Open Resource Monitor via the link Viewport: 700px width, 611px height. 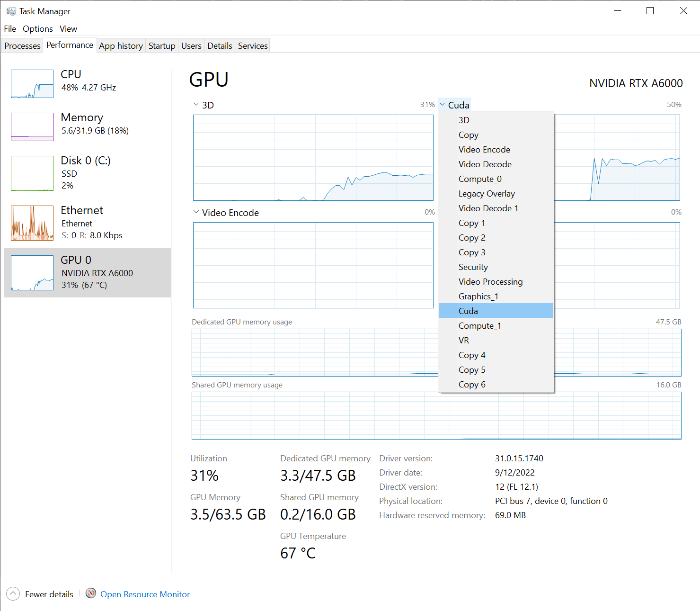click(x=145, y=594)
